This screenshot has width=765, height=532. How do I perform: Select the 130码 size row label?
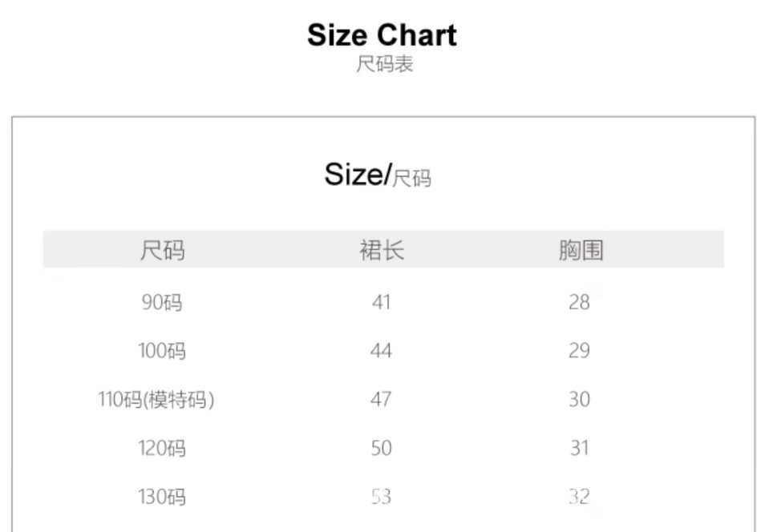tap(162, 497)
